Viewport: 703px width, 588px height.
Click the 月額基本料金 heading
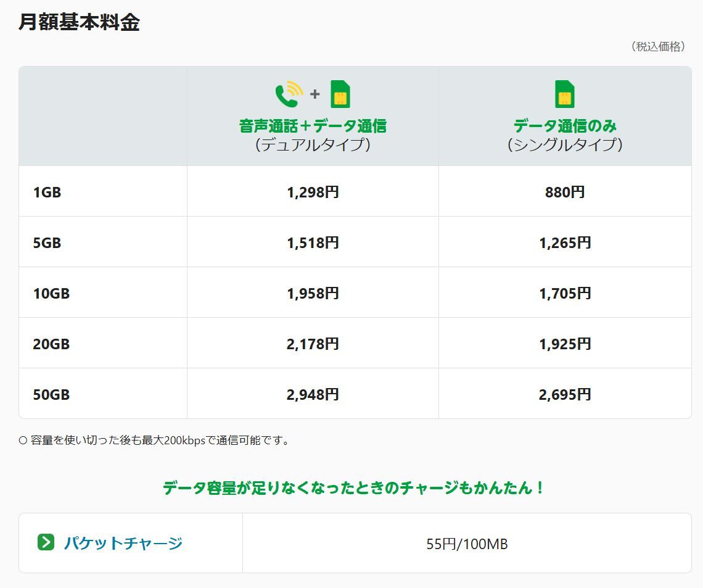pos(79,22)
